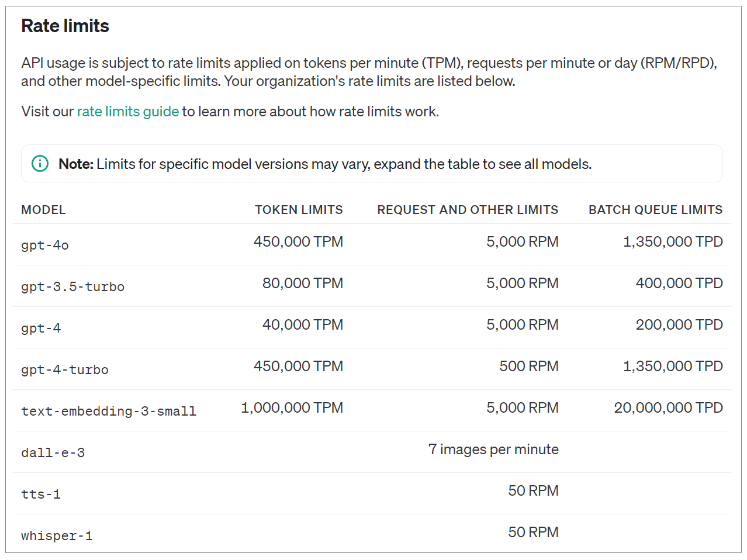Screen dimensions: 747x560
Task: Click the gpt-4-turbo model name
Action: 65,370
